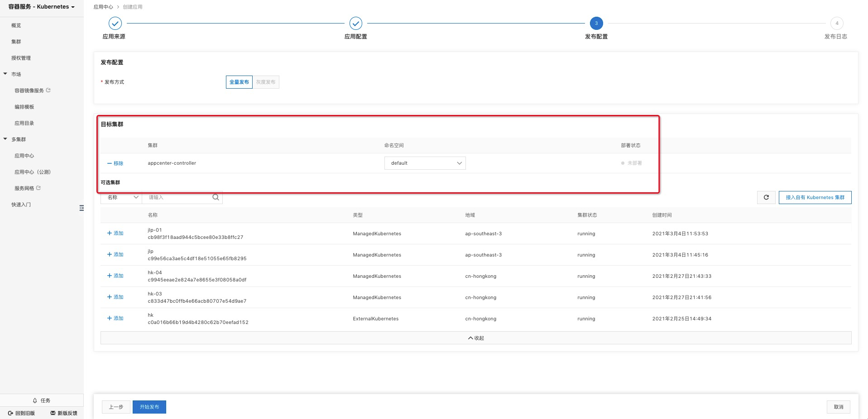The height and width of the screenshot is (419, 868).
Task: Click ExternalKubernetes type cell for hk
Action: click(x=376, y=319)
